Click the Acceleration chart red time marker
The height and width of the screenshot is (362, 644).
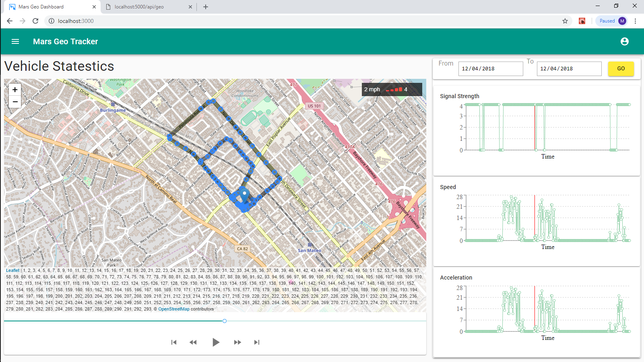tap(535, 309)
